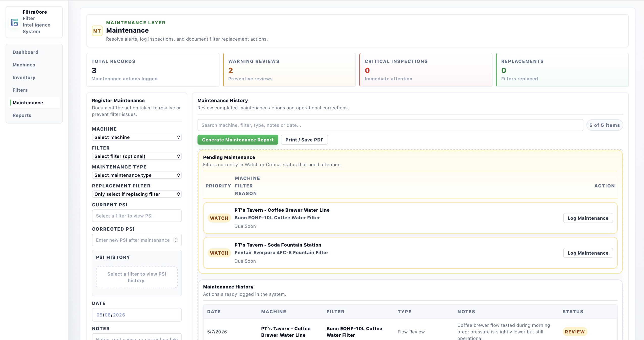Click Print / Save PDF
The height and width of the screenshot is (340, 644).
click(304, 140)
